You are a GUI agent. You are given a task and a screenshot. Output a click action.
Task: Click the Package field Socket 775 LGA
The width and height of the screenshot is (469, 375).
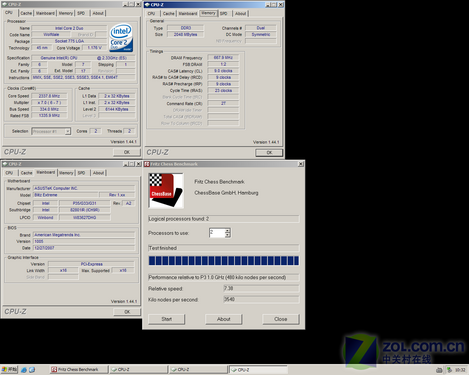pos(69,41)
